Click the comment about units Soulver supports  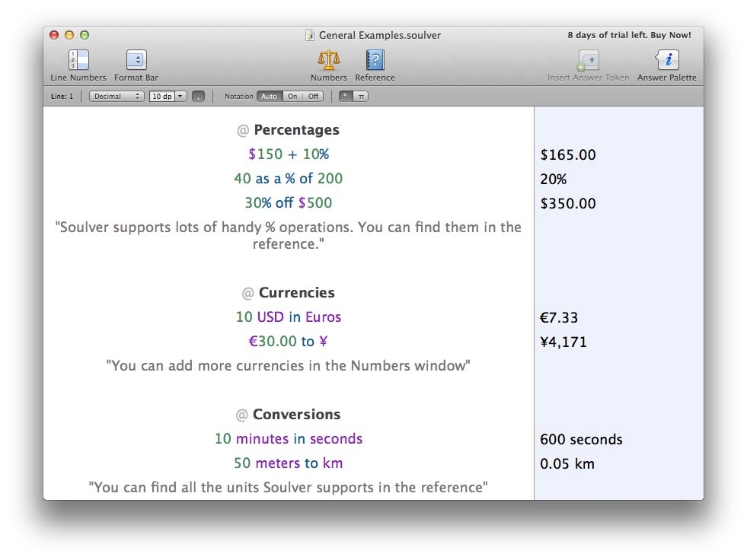pos(289,488)
